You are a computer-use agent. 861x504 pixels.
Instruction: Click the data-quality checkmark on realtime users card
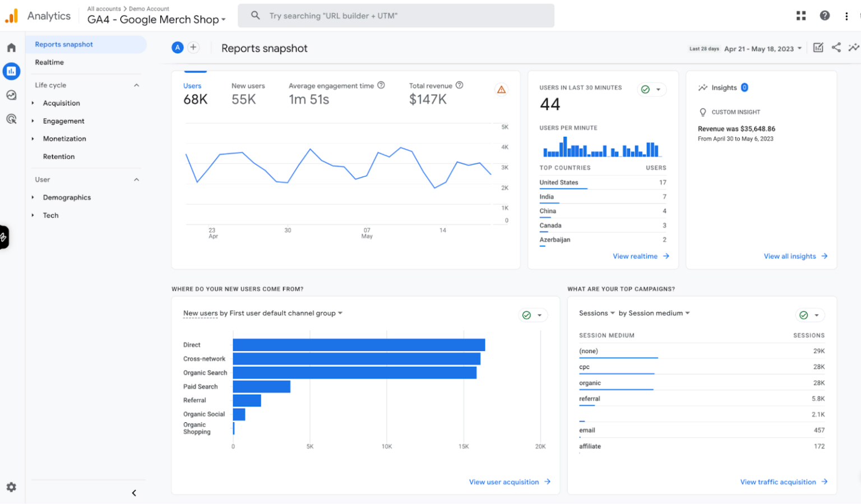pos(644,89)
